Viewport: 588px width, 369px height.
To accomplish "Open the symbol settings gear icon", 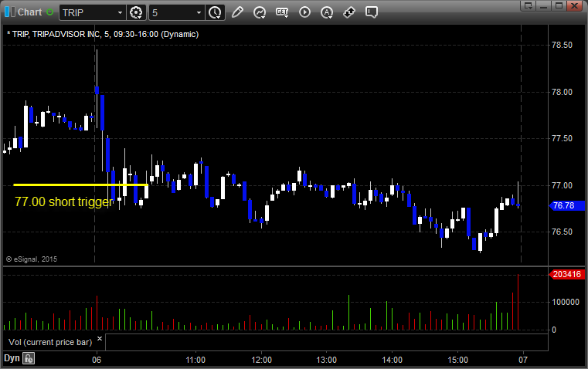I will pos(137,12).
